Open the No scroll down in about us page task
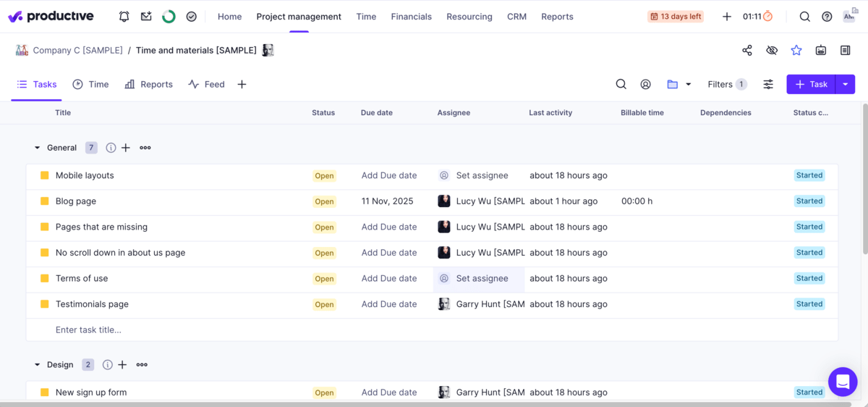868x407 pixels. pyautogui.click(x=120, y=253)
